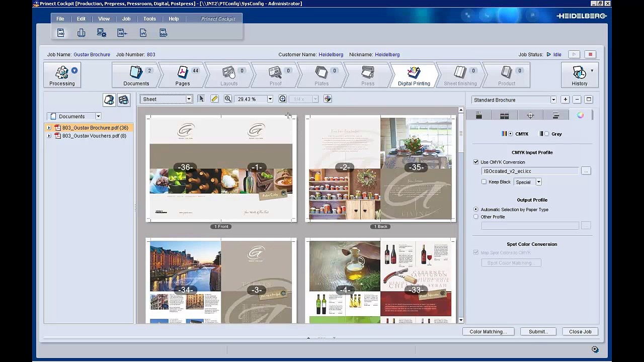
Task: Select the CMYK radio button
Action: (x=511, y=134)
